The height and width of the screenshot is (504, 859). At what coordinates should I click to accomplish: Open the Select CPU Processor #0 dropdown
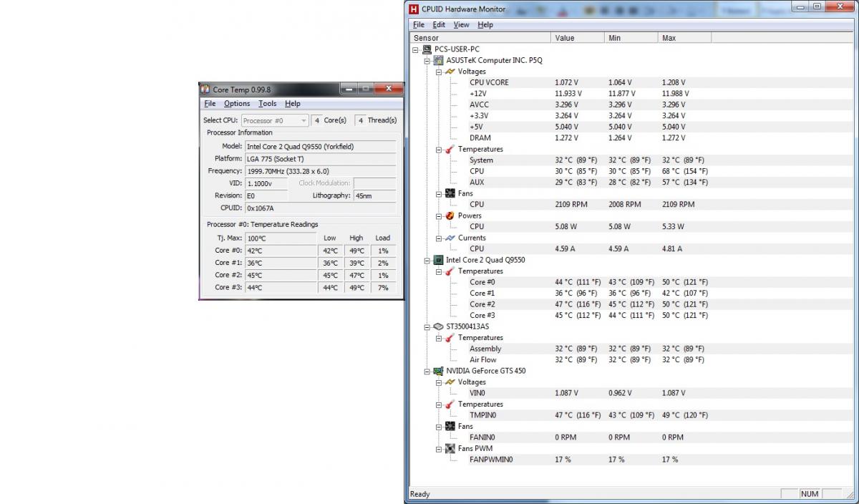pos(275,120)
